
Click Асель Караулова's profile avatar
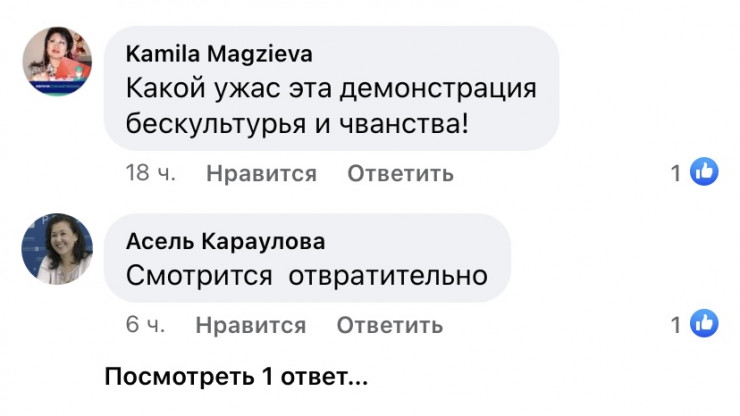tap(57, 249)
